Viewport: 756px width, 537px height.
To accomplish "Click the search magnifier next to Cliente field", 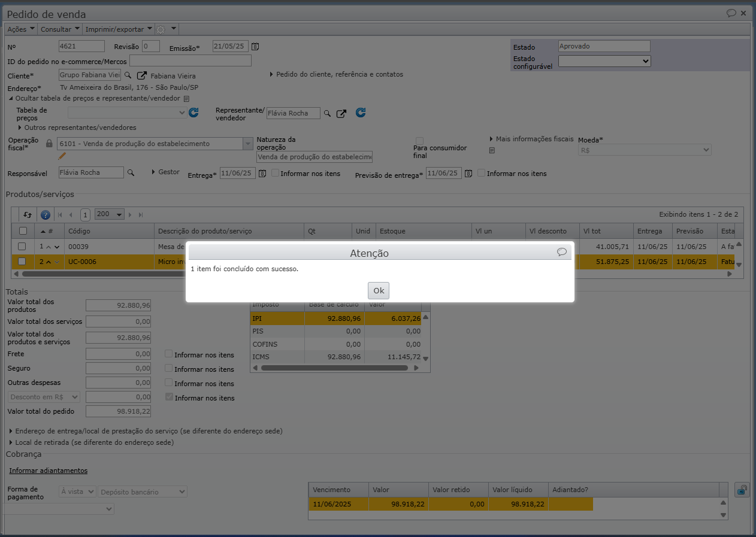I will pos(127,75).
